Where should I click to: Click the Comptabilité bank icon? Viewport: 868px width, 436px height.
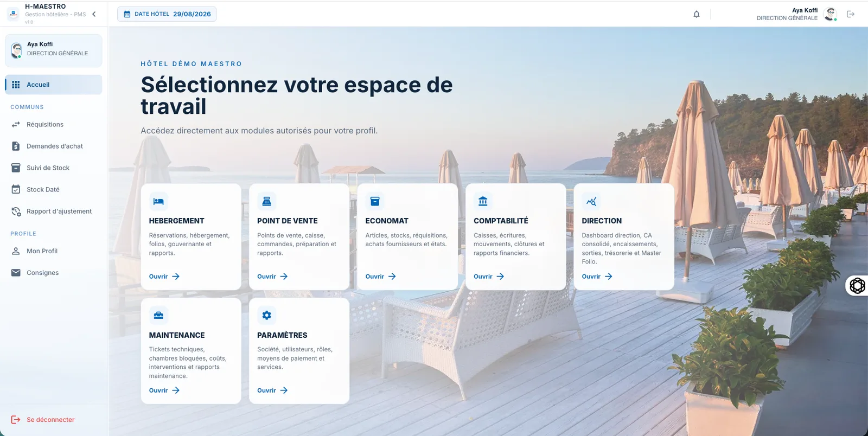(483, 201)
